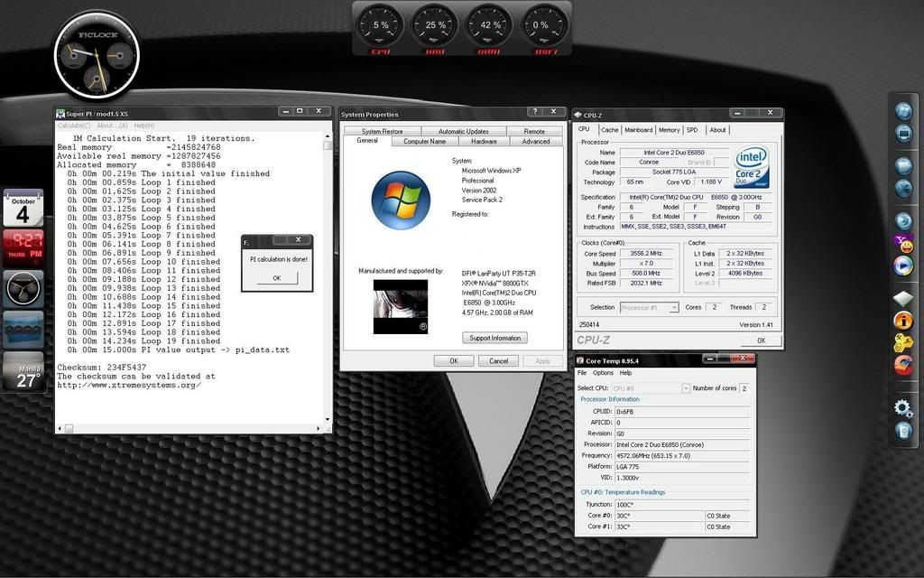924x578 pixels.
Task: Click the 0% WiFi gauge
Action: [x=543, y=25]
